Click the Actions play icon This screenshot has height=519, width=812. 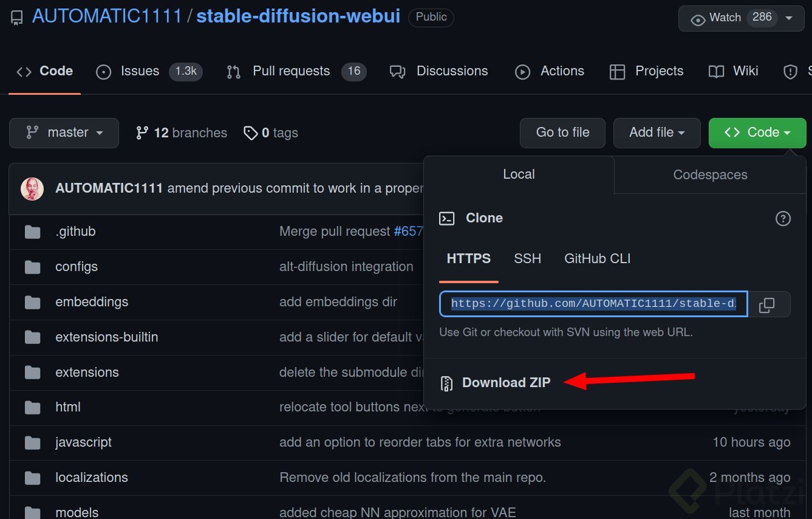coord(522,72)
